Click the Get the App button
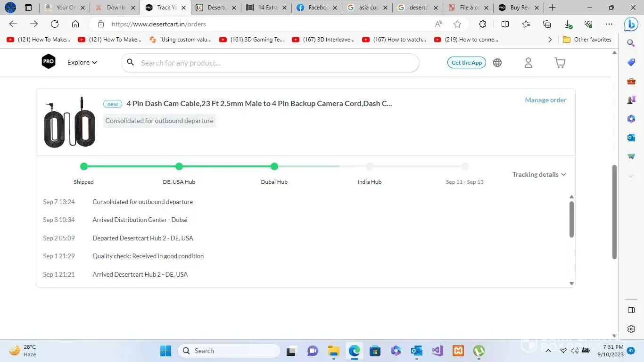Viewport: 644px width, 362px height. [x=467, y=63]
